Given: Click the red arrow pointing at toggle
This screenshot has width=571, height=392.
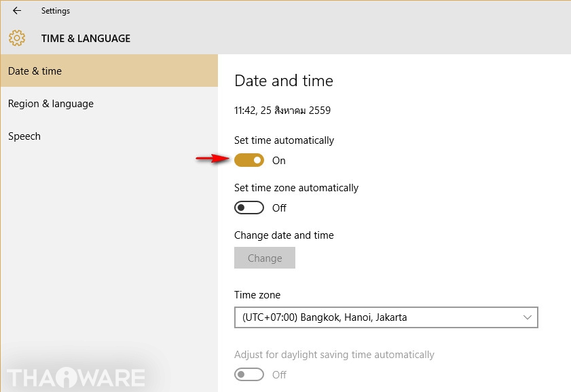Looking at the screenshot, I should pyautogui.click(x=210, y=159).
